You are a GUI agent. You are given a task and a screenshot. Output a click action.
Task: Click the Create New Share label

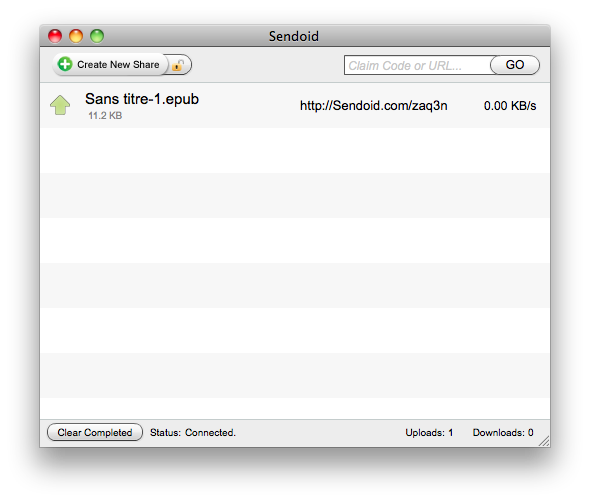click(x=118, y=65)
